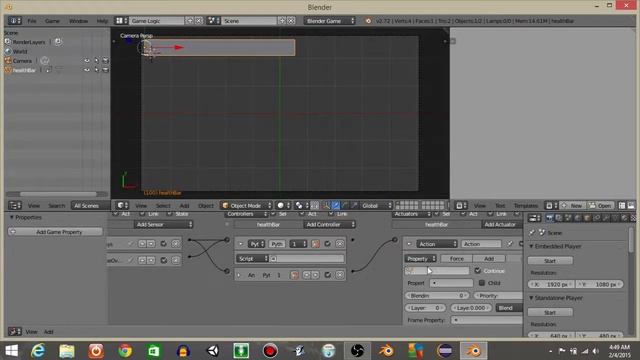
Task: Click the Camera object icon in outliner
Action: [x=8, y=60]
